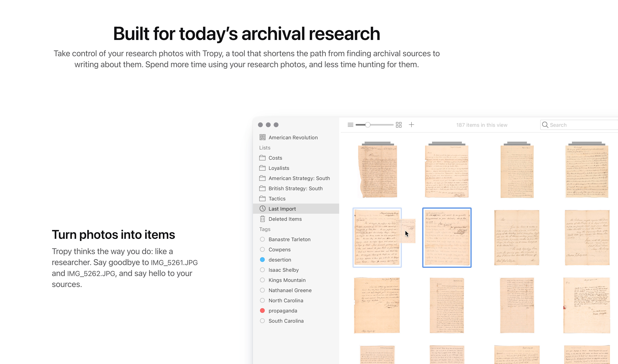The width and height of the screenshot is (618, 364).
Task: Open the Costs folder list
Action: point(275,158)
